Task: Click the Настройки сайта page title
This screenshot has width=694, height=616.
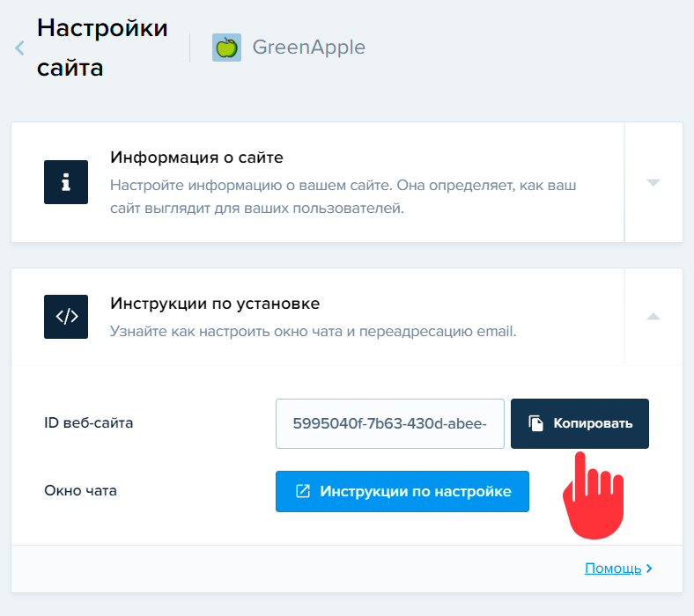Action: [102, 48]
